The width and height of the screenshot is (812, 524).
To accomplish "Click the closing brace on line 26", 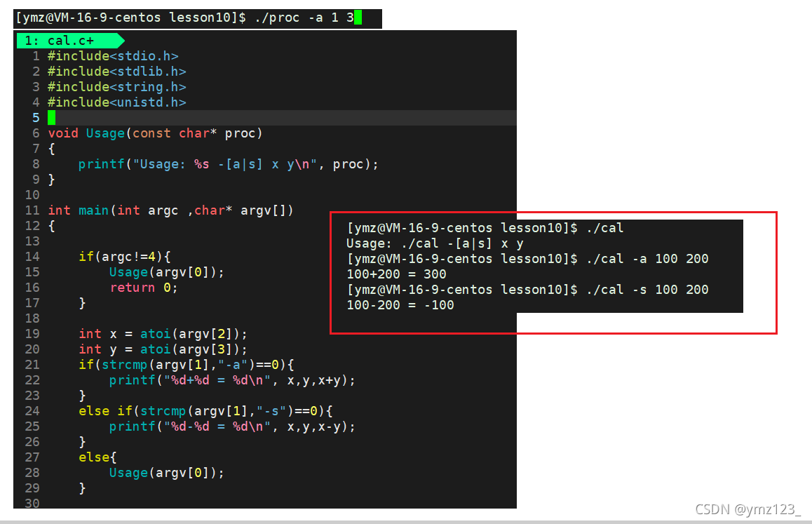I will tap(82, 442).
